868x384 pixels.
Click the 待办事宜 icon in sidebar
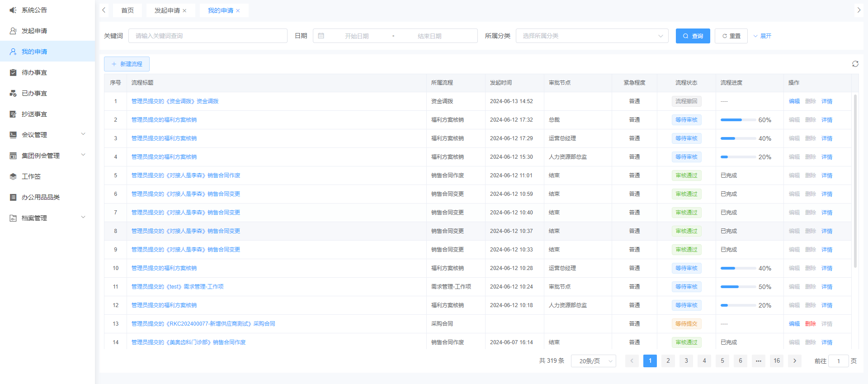[13, 72]
